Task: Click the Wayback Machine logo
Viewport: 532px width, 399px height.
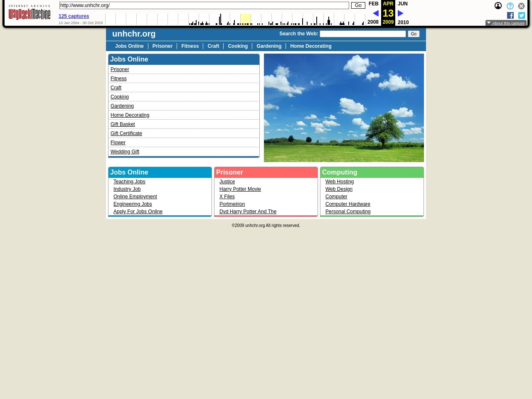Action: pyautogui.click(x=30, y=13)
